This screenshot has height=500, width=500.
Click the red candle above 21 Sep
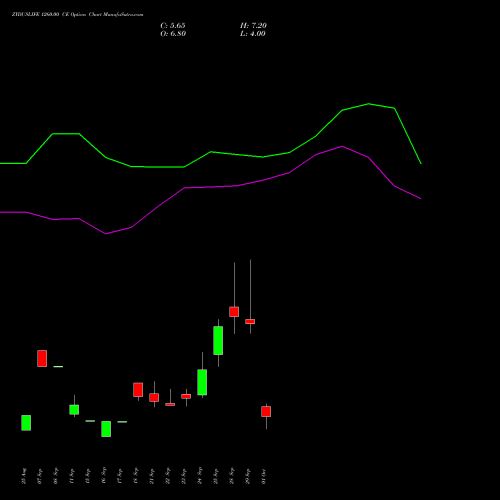pos(154,397)
